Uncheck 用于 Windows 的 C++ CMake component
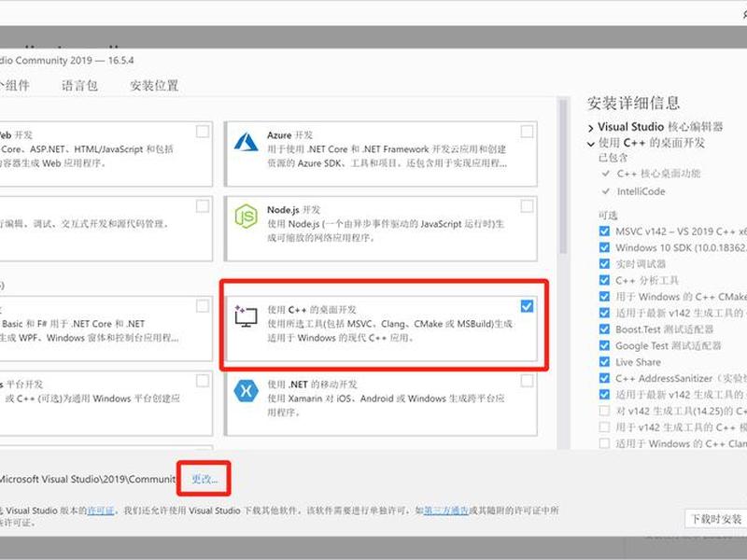 click(604, 297)
